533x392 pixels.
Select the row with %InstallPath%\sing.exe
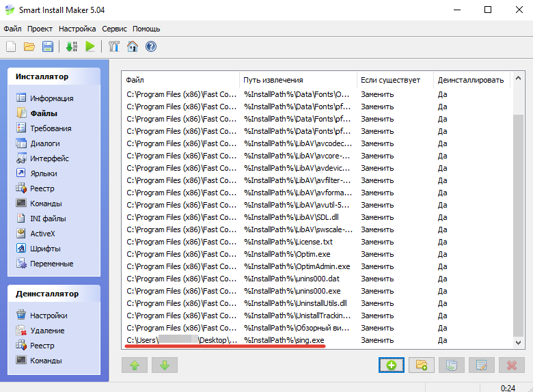tap(317, 340)
